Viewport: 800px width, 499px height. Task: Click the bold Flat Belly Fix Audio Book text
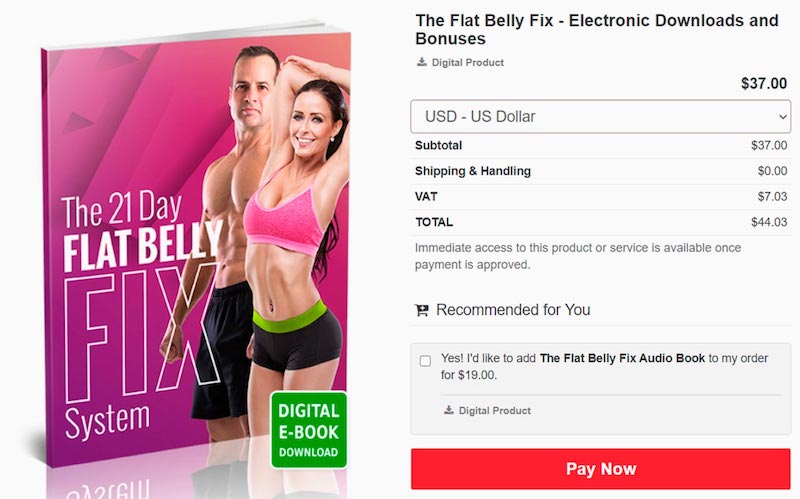point(622,358)
